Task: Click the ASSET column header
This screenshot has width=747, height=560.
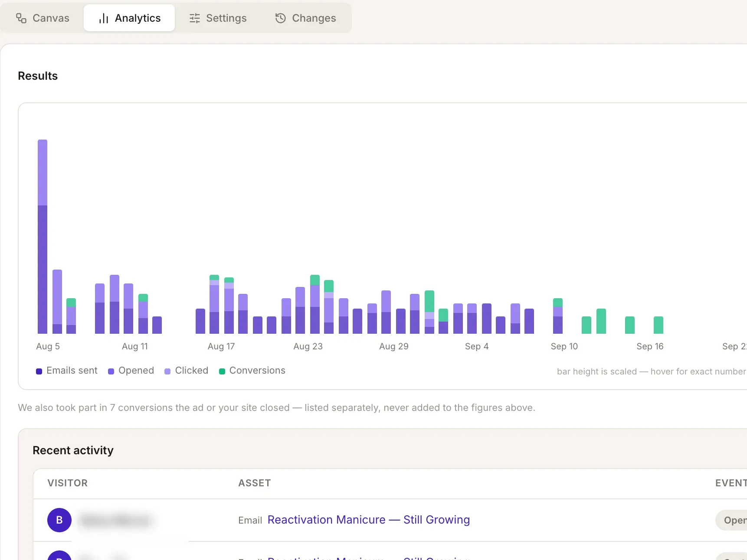Action: [255, 483]
